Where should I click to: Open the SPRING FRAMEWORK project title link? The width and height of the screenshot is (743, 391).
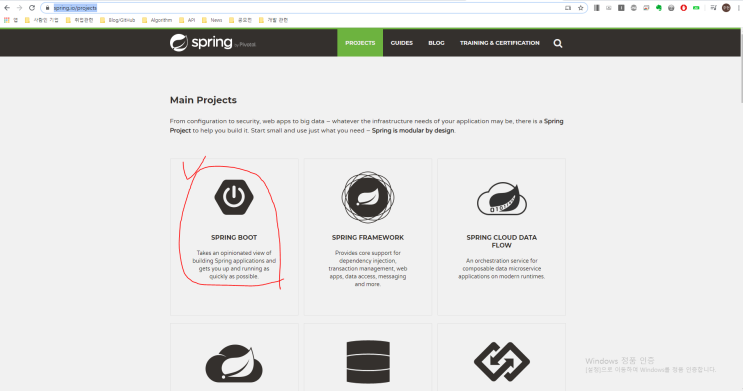[368, 237]
